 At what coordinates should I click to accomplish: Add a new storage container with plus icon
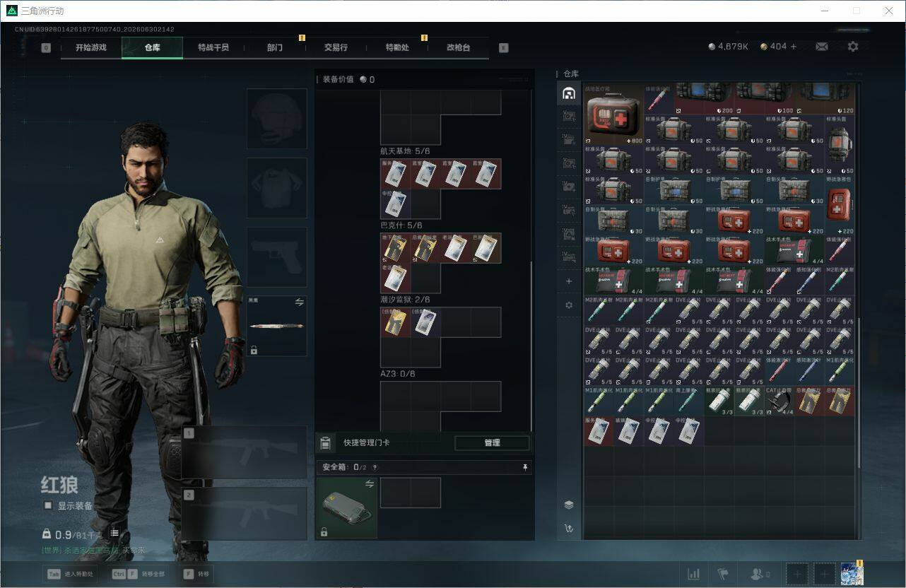(569, 281)
